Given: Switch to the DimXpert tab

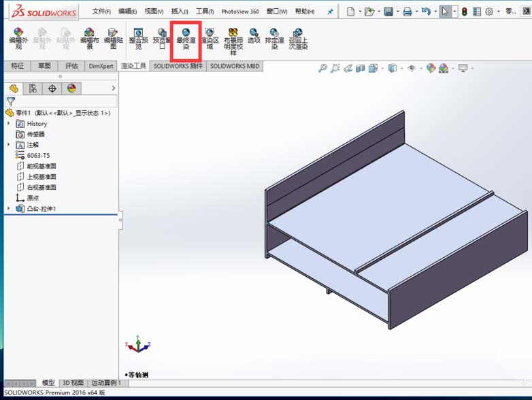Looking at the screenshot, I should point(101,66).
